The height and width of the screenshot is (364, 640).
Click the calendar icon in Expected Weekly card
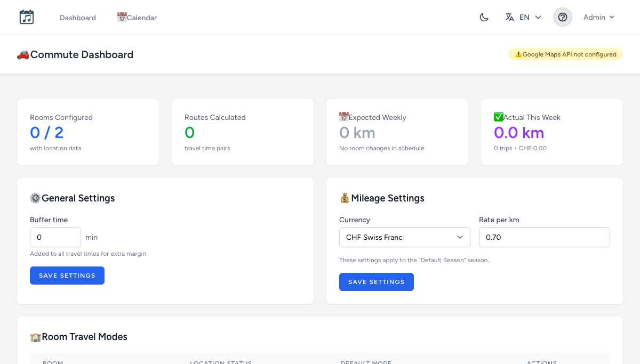[x=344, y=117]
